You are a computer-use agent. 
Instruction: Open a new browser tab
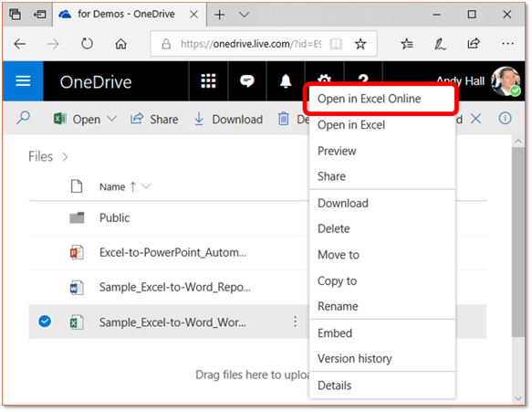click(220, 15)
